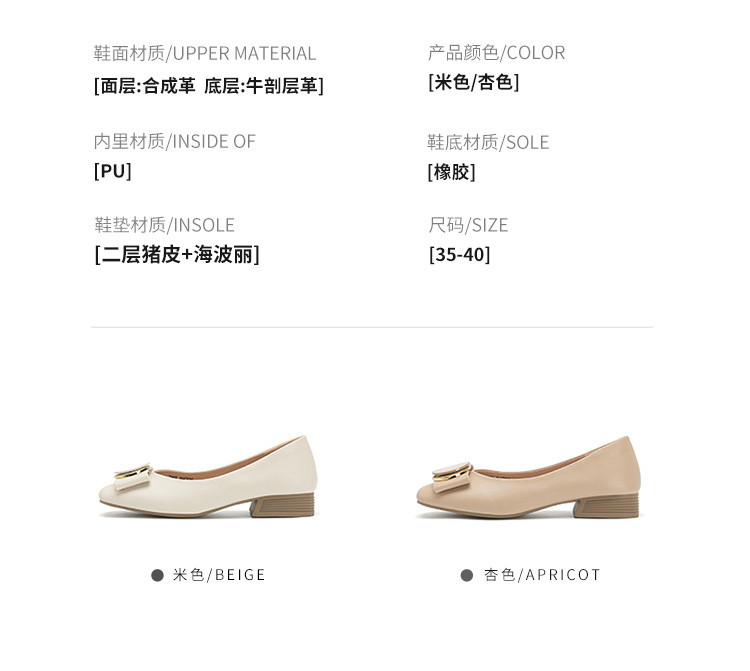
Task: Select the dark bullet beside 杏色/APRICOT
Action: click(467, 575)
